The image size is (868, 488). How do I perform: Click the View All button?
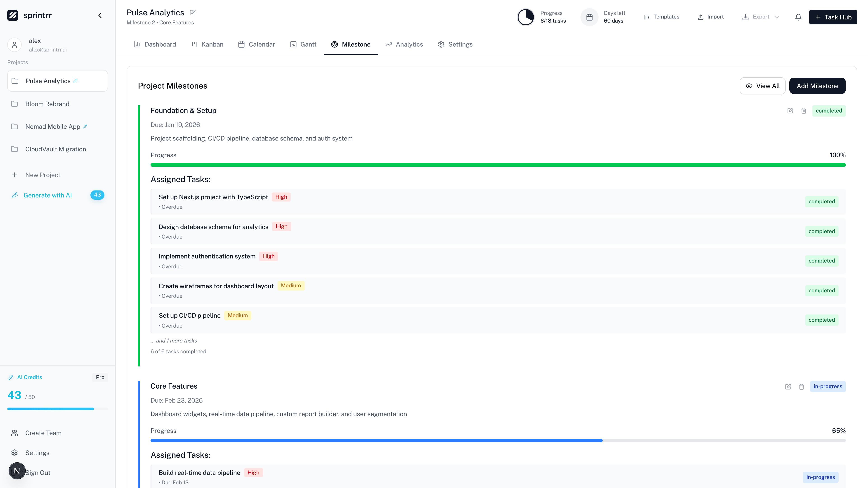point(762,86)
